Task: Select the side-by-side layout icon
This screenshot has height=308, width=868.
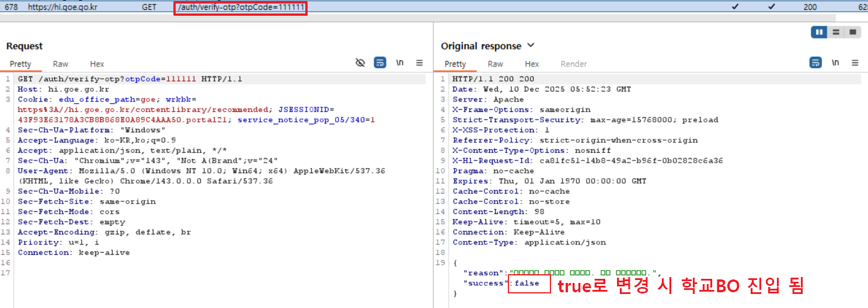Action: coord(819,32)
